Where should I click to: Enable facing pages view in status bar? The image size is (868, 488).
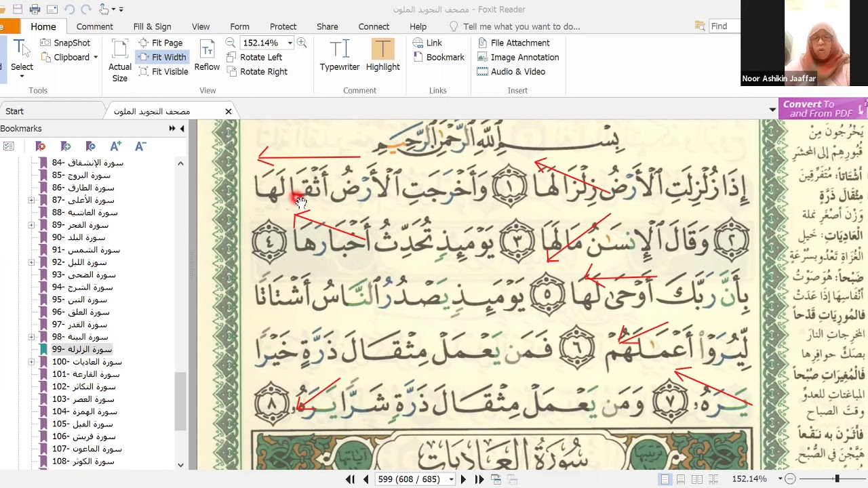697,479
